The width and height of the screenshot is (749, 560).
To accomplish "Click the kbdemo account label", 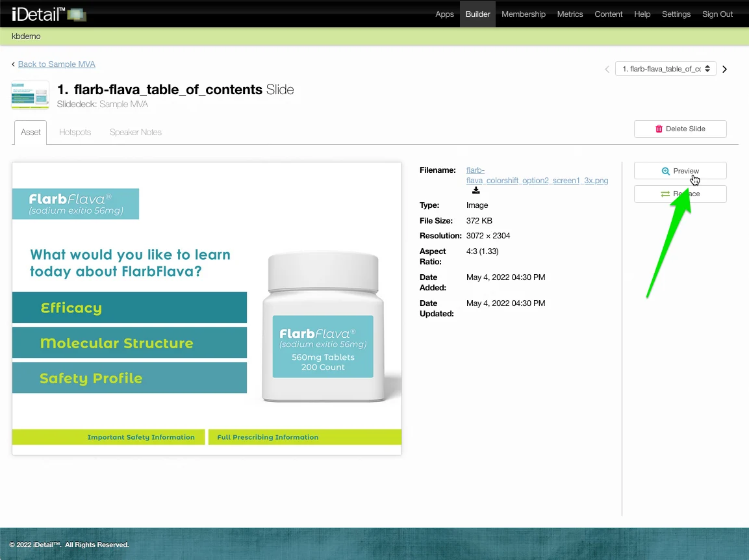I will pos(26,36).
